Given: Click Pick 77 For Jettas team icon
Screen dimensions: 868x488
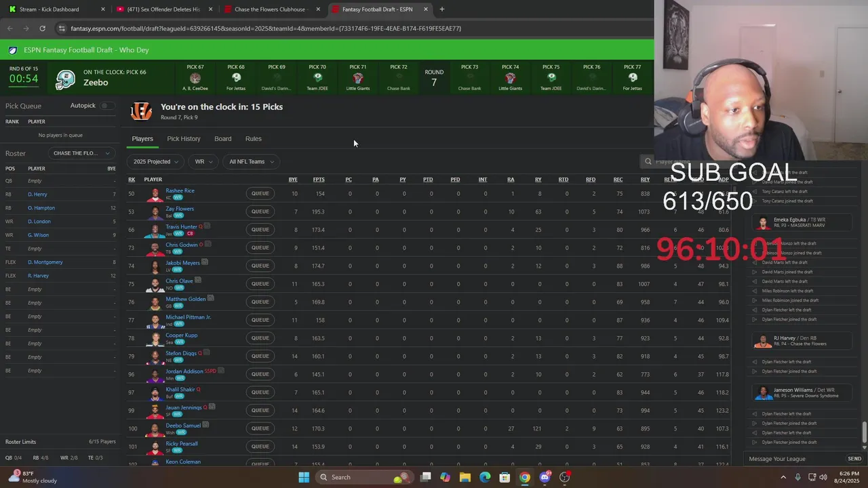Looking at the screenshot, I should tap(632, 78).
